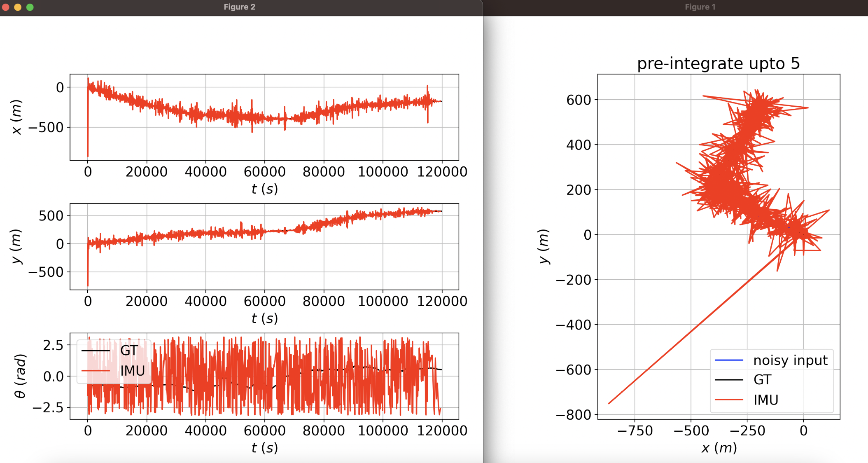Click the GT legend entry in theta plot
The height and width of the screenshot is (463, 868).
pos(129,351)
